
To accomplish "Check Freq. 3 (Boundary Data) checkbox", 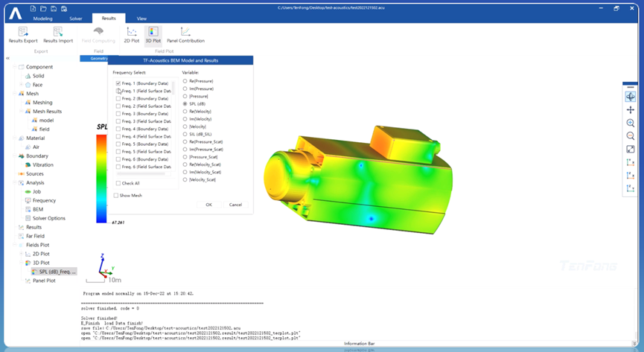I will [x=118, y=114].
